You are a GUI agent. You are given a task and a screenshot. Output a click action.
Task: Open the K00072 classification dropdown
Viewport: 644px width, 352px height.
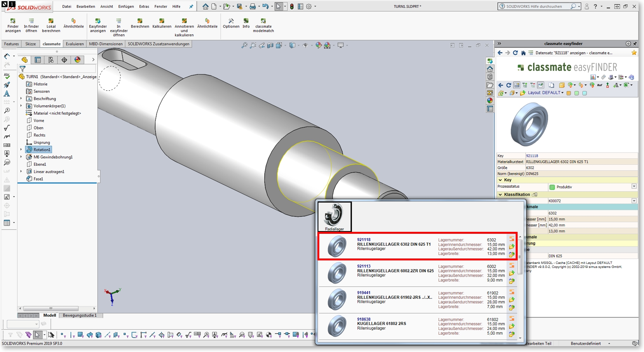coord(634,201)
